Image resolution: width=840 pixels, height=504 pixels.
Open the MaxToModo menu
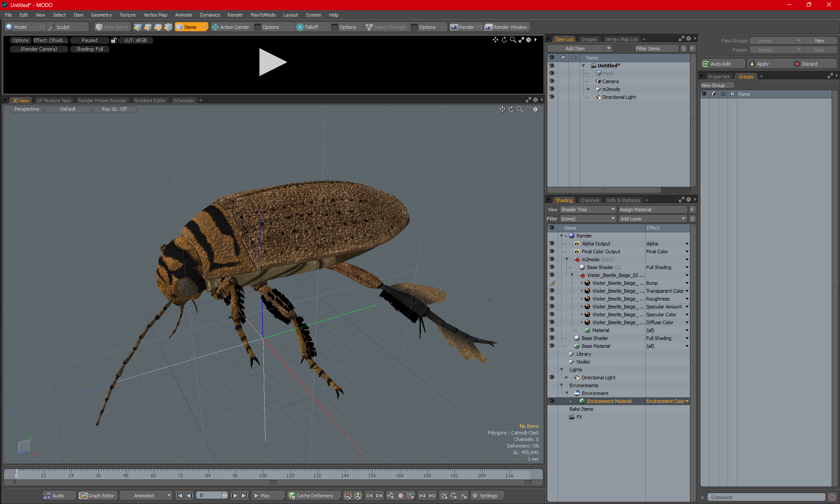tap(263, 15)
